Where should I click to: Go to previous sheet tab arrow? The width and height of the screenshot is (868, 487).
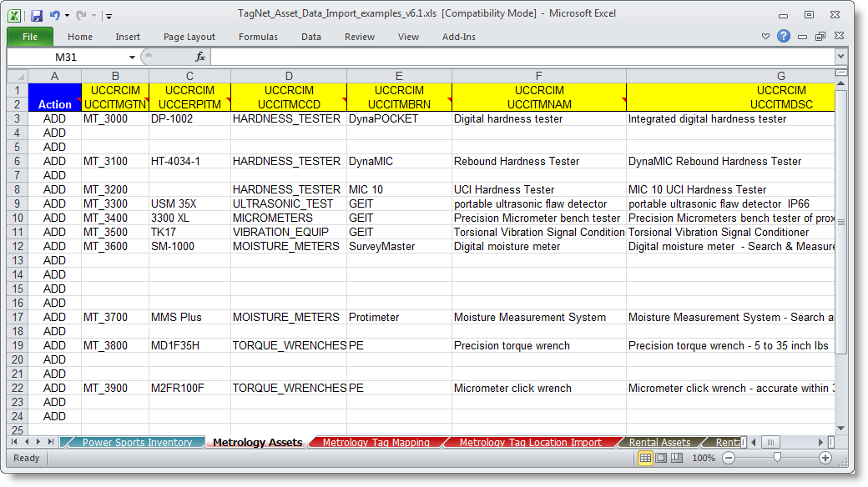coord(26,442)
